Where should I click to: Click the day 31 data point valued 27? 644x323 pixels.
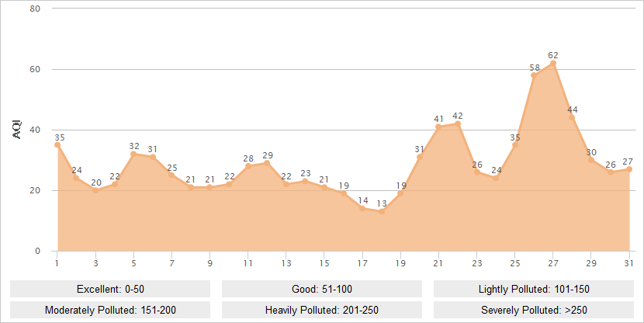tap(629, 169)
